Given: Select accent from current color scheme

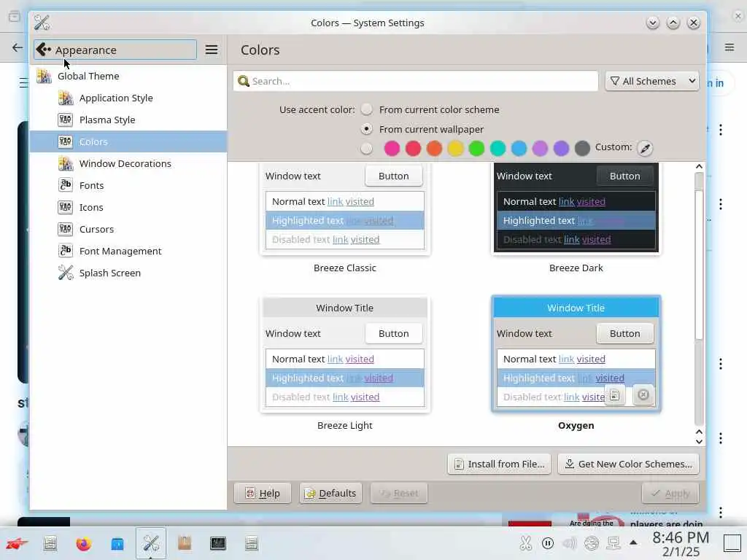Looking at the screenshot, I should (366, 109).
